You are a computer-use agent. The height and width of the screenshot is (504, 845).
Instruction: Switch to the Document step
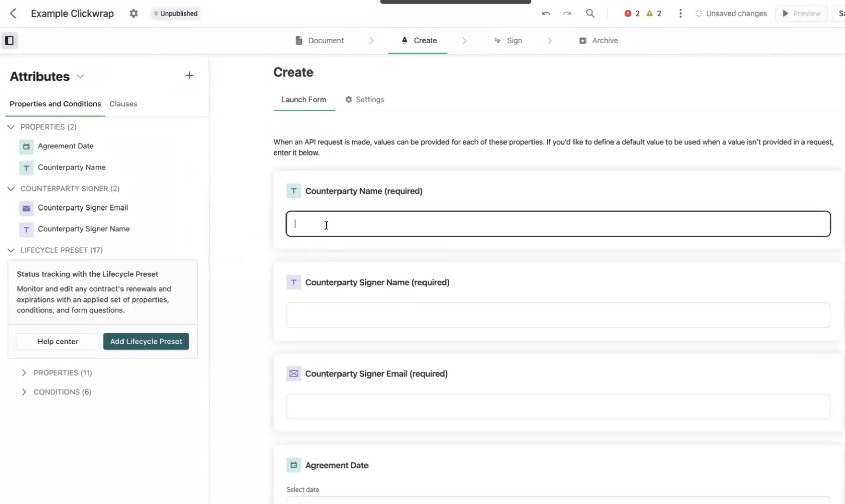click(320, 40)
